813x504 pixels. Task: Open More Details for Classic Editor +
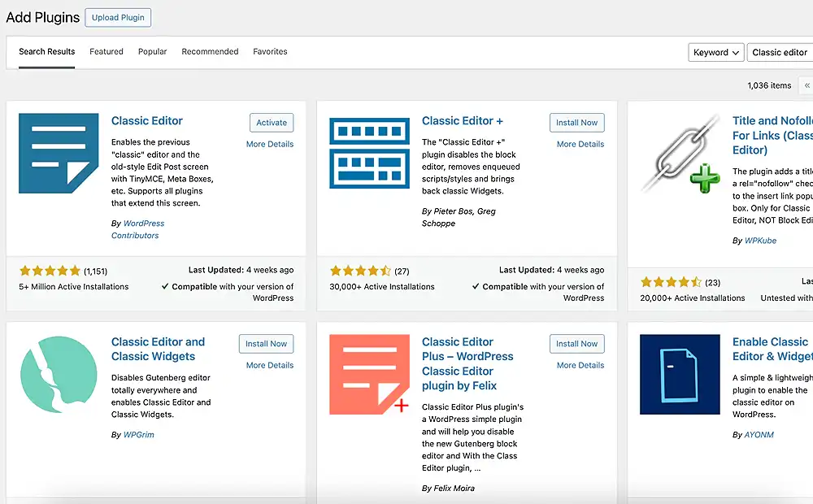tap(580, 144)
